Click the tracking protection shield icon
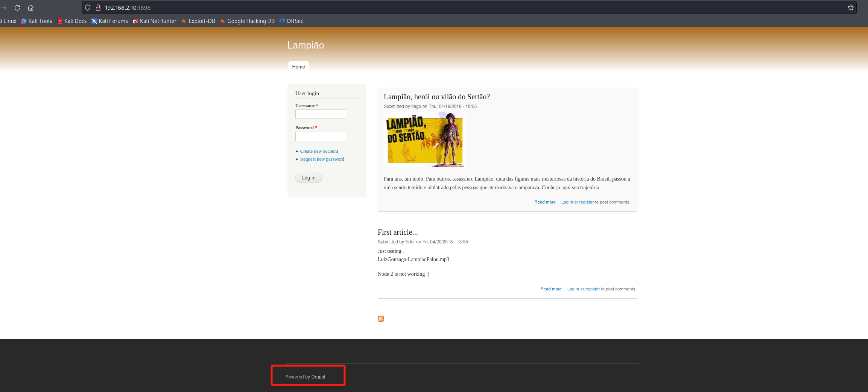 [88, 8]
